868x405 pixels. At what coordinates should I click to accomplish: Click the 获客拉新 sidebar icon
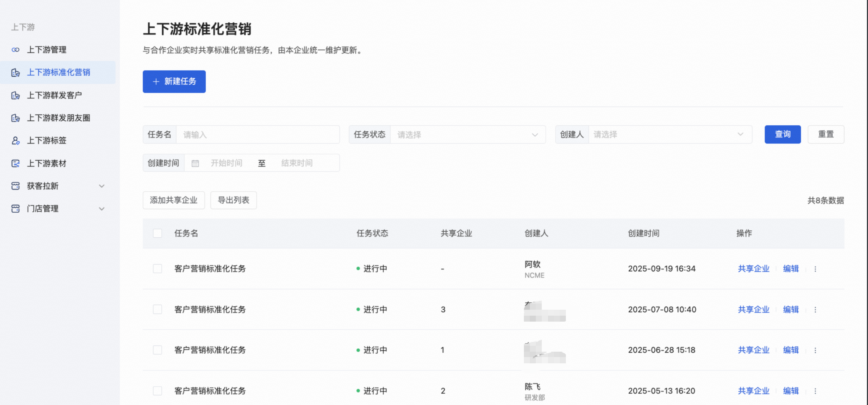click(x=15, y=186)
